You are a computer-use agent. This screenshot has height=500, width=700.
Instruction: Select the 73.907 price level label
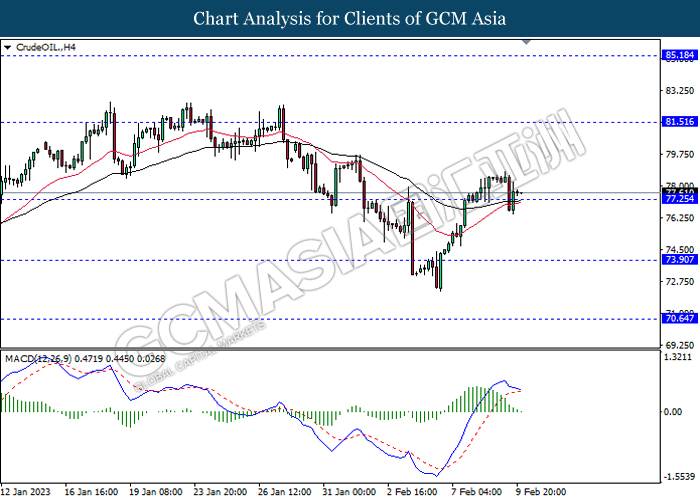(x=679, y=259)
